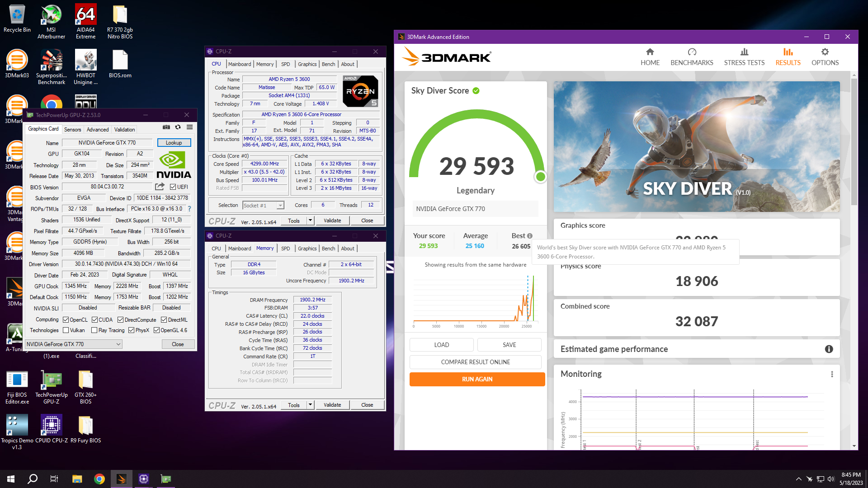Open the GTX 260+ BIOS folder
The width and height of the screenshot is (868, 488).
85,387
